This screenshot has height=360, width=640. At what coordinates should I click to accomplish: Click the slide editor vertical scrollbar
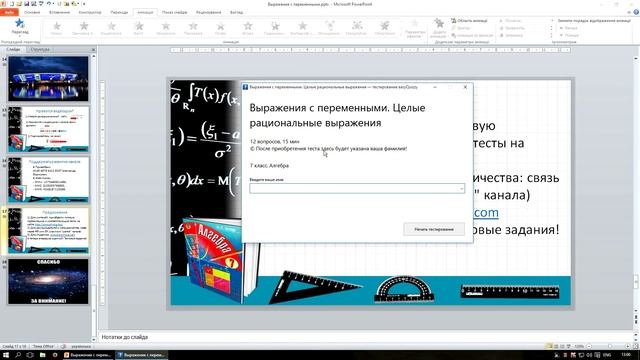tap(636, 184)
